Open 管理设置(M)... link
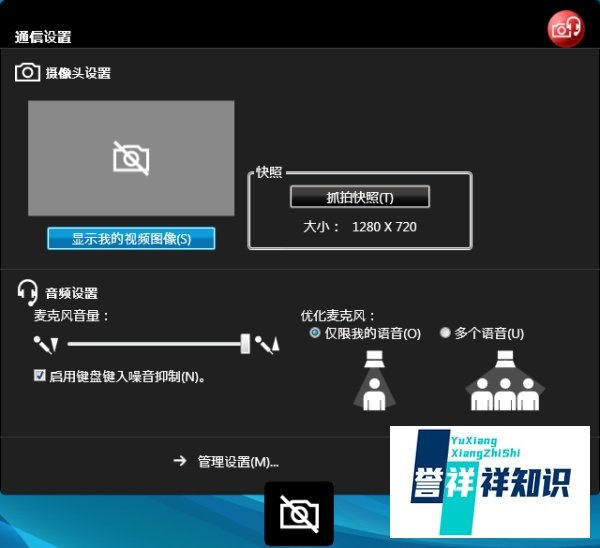This screenshot has width=600, height=548. (x=238, y=462)
